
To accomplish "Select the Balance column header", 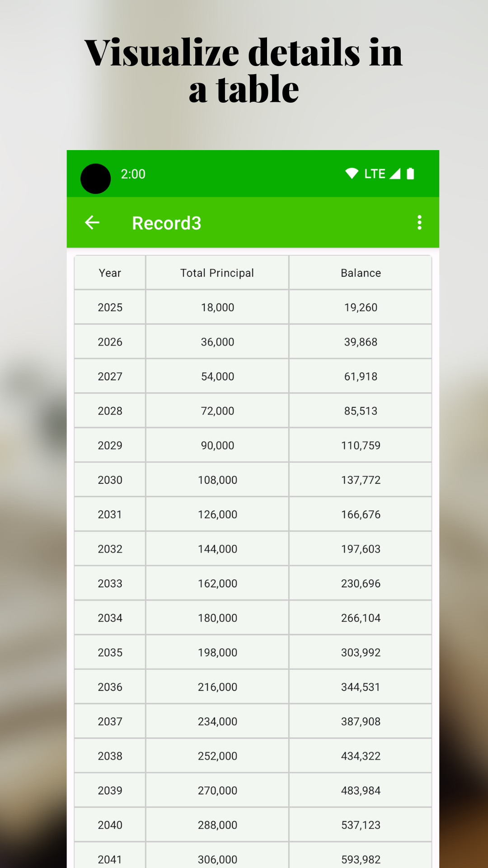I will click(361, 273).
